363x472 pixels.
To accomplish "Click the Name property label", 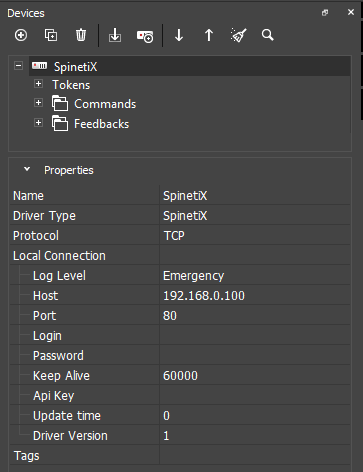I will point(28,196).
